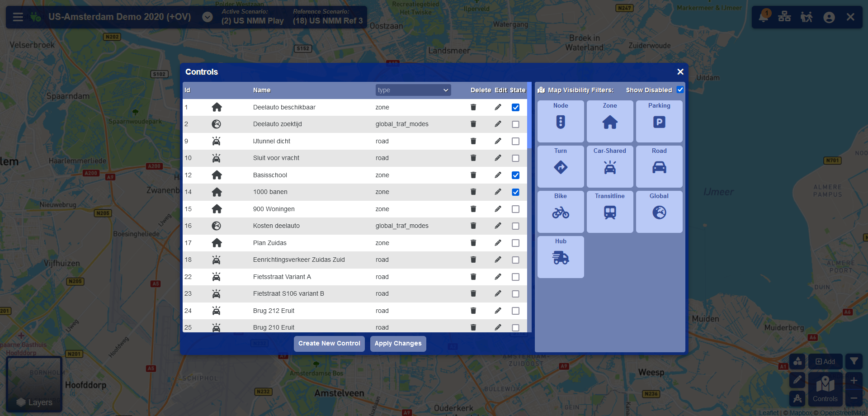
Task: Disable state of Deelauto beschikbaar
Action: pyautogui.click(x=515, y=107)
